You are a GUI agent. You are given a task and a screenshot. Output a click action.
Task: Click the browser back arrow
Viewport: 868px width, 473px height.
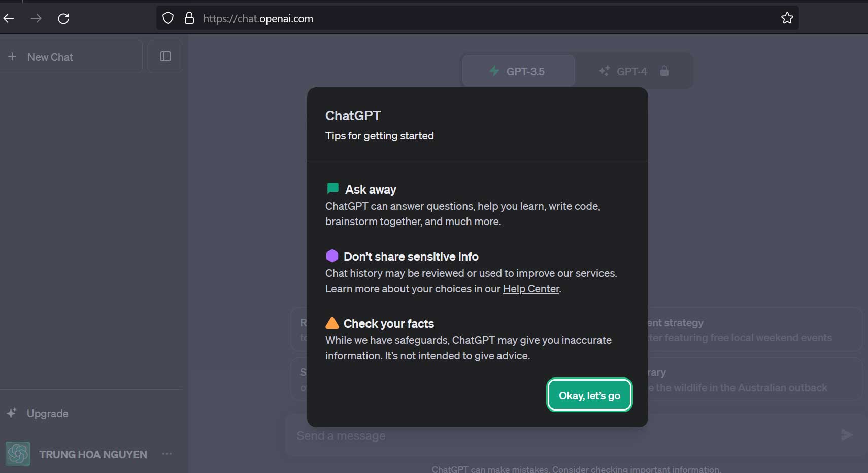pos(9,19)
